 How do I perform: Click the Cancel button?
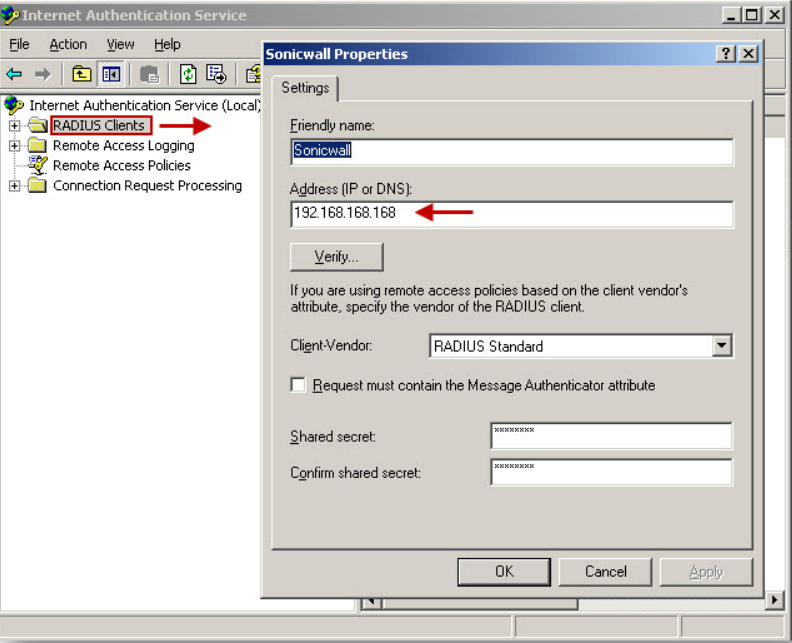click(606, 572)
